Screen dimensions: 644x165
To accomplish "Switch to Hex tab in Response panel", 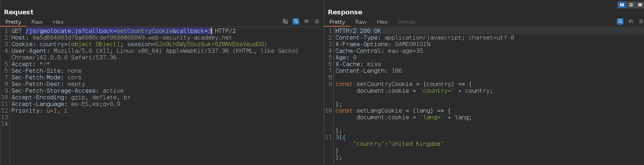I will 382,22.
